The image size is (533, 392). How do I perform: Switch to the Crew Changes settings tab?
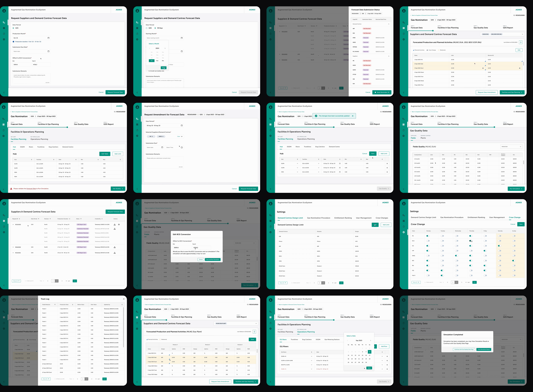(x=382, y=218)
